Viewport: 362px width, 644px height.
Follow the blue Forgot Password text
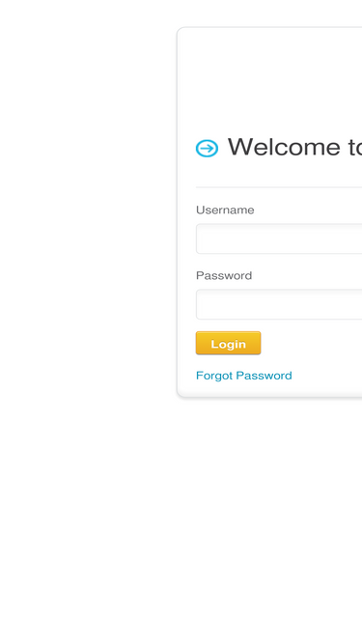(x=244, y=376)
